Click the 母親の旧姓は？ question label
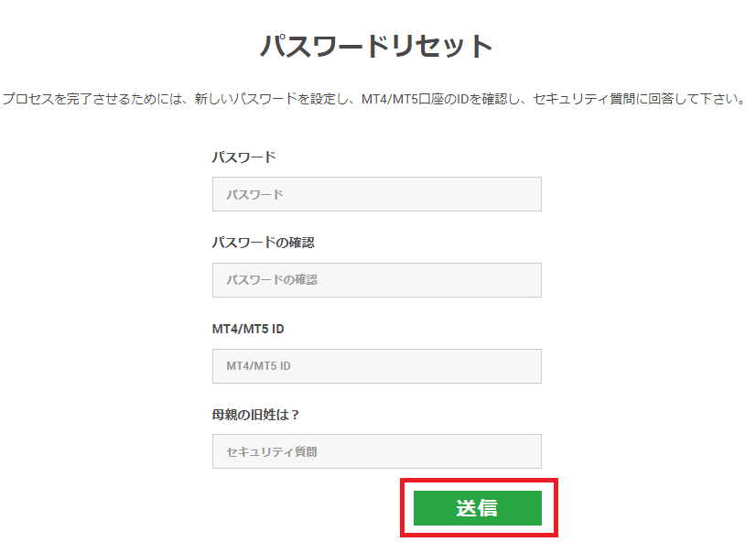The height and width of the screenshot is (542, 756). tap(256, 415)
